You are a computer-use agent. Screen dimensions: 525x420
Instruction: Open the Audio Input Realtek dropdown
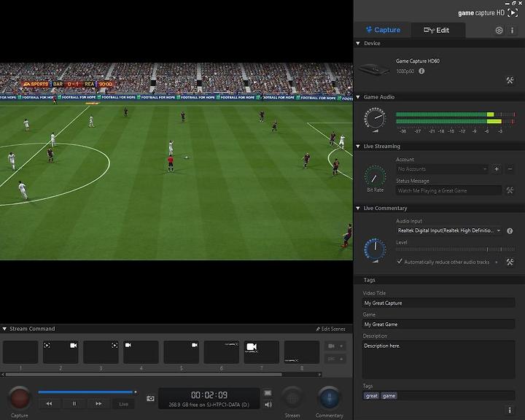pos(448,230)
